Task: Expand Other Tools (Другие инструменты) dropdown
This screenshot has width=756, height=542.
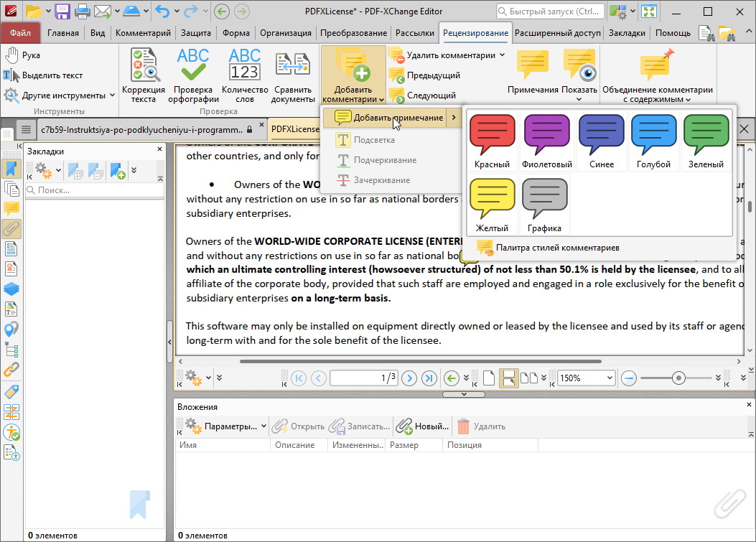Action: pos(61,95)
